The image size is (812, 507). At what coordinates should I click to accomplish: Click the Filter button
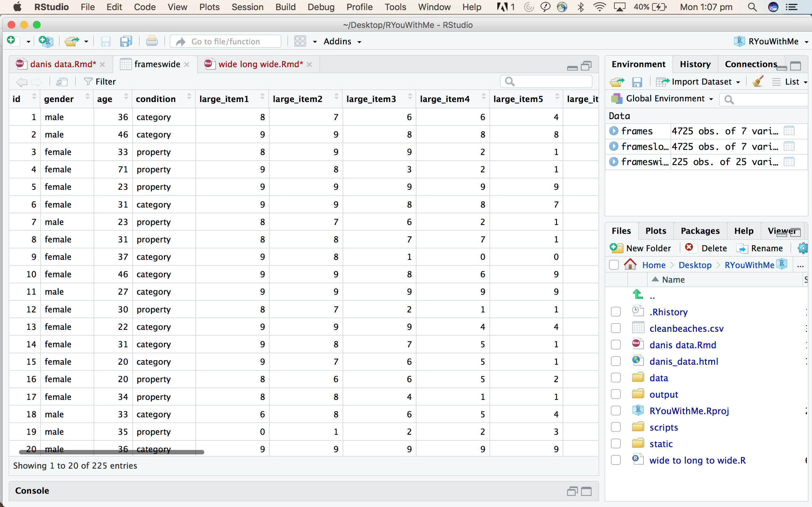(x=100, y=81)
